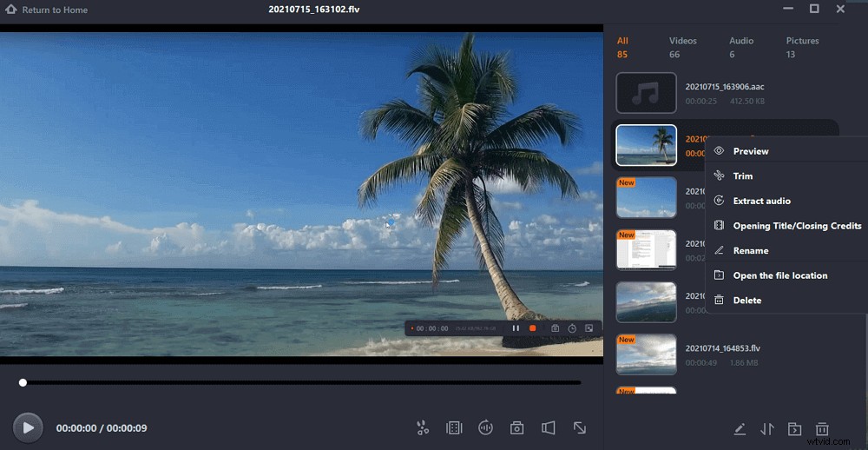Pause recording in the floating toolbar
This screenshot has height=450, width=868.
pos(516,328)
